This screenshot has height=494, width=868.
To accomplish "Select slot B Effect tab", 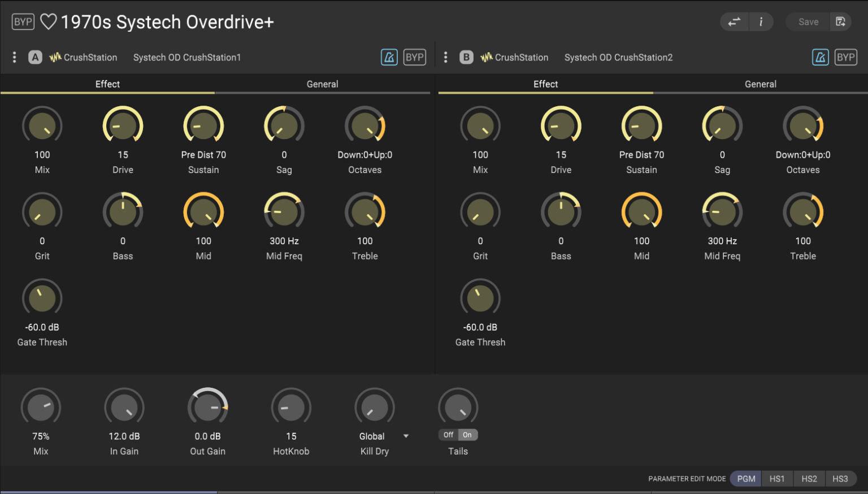I will coord(546,84).
